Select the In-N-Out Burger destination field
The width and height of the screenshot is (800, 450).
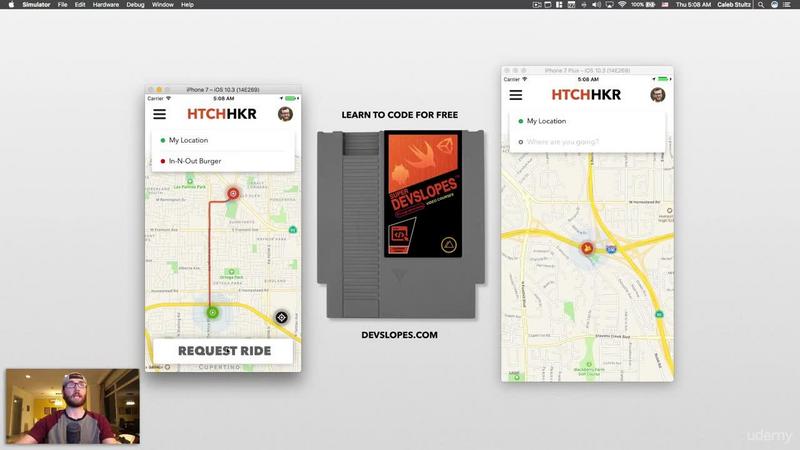tap(223, 161)
